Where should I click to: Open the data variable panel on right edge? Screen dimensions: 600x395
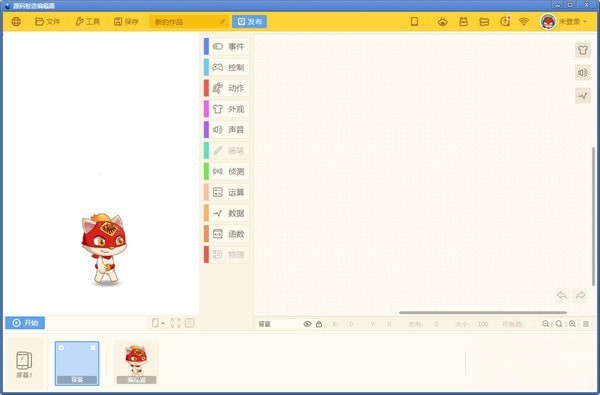[x=583, y=96]
